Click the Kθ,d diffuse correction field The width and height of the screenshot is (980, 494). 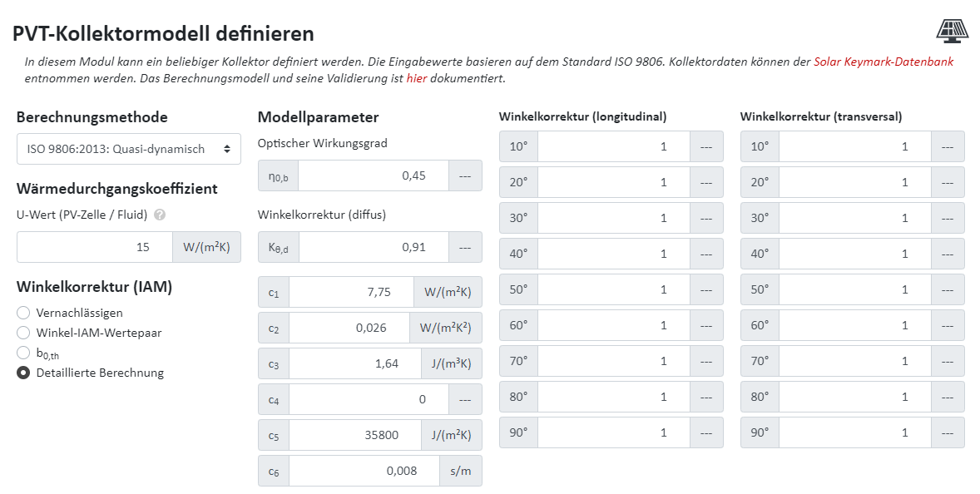tap(373, 247)
